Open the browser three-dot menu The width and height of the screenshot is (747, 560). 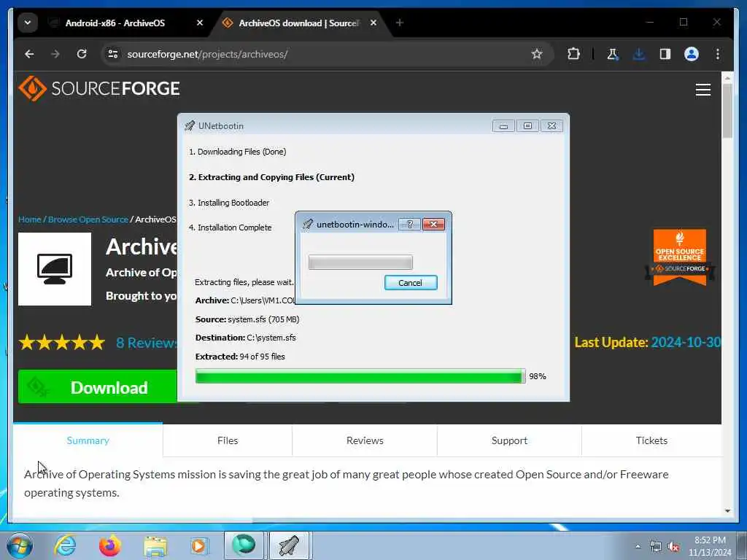coord(718,54)
